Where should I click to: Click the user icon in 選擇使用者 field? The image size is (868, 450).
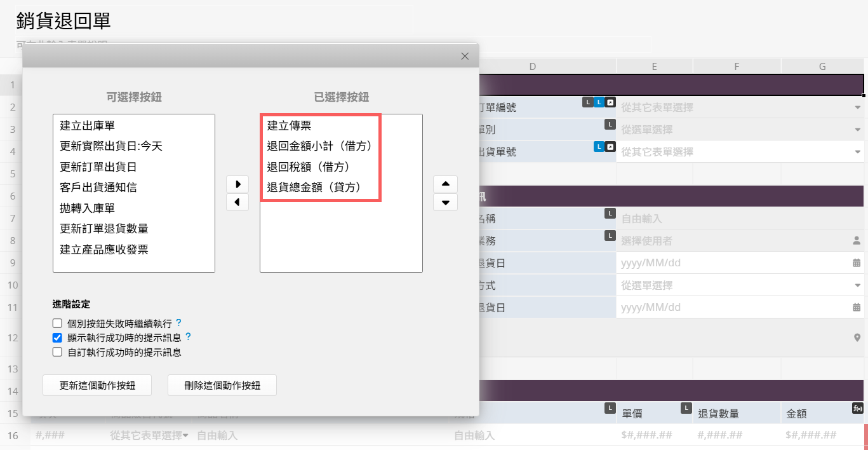pos(857,240)
